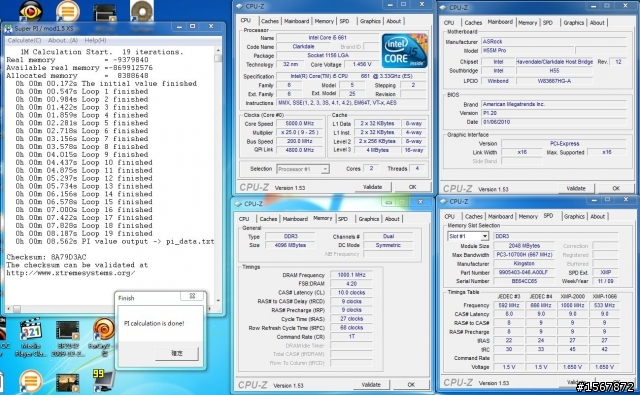Open the bronze coin-shaped desktop shortcut

tap(142, 11)
